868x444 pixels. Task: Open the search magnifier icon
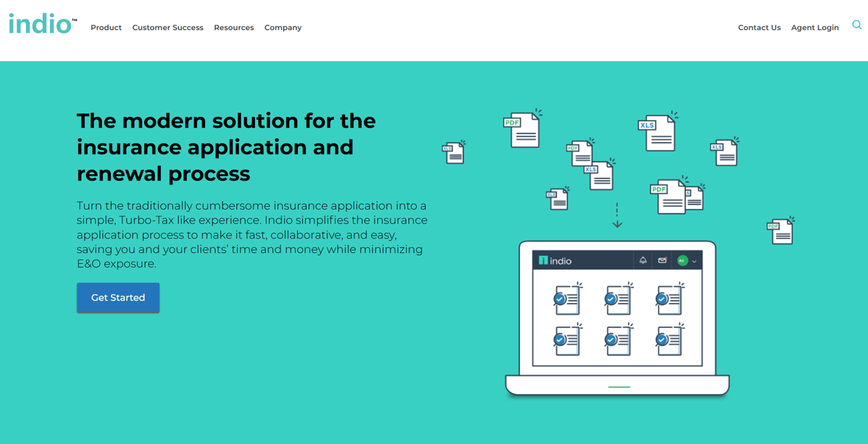click(857, 25)
